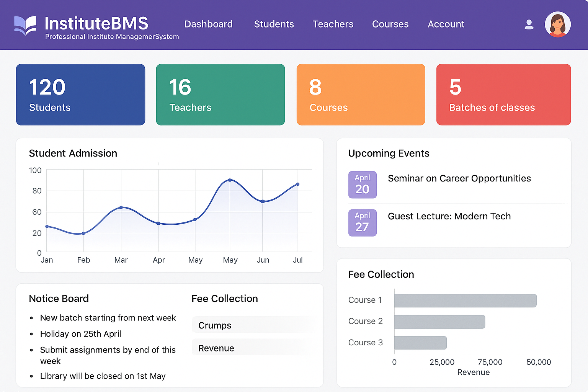Select the Courses navigation item
Viewport: 588px width, 392px height.
pos(390,24)
